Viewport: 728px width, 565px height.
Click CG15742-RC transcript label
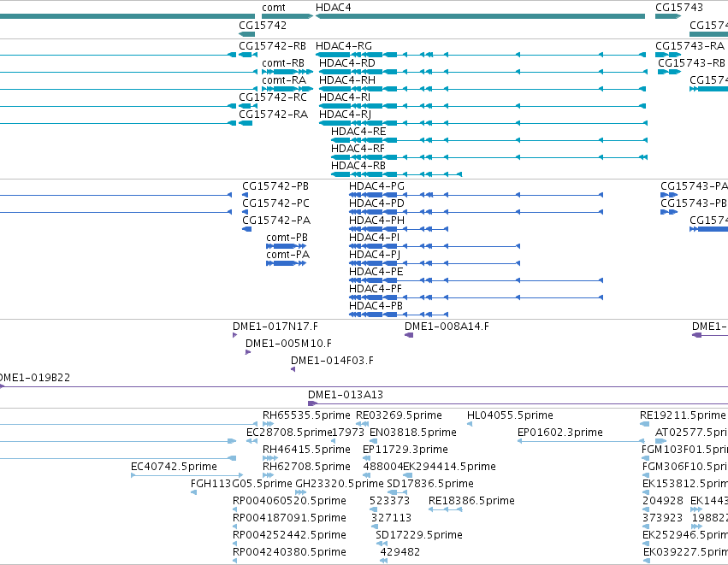(273, 97)
